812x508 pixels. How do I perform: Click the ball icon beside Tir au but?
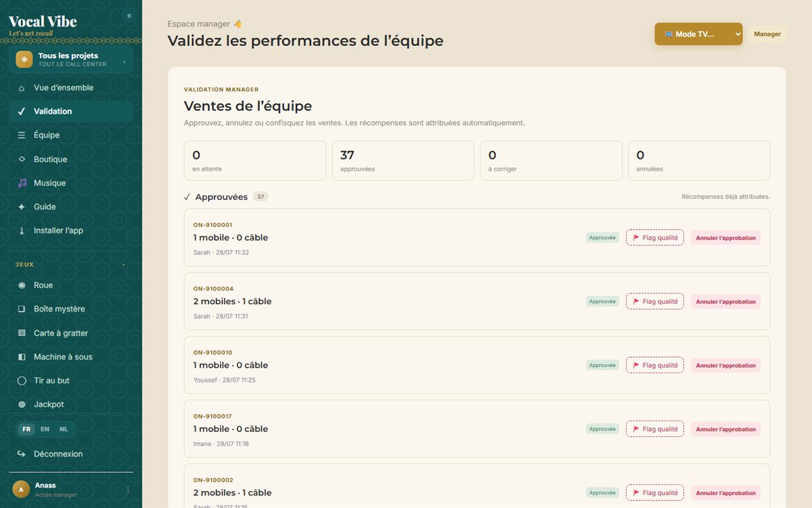[x=22, y=381]
